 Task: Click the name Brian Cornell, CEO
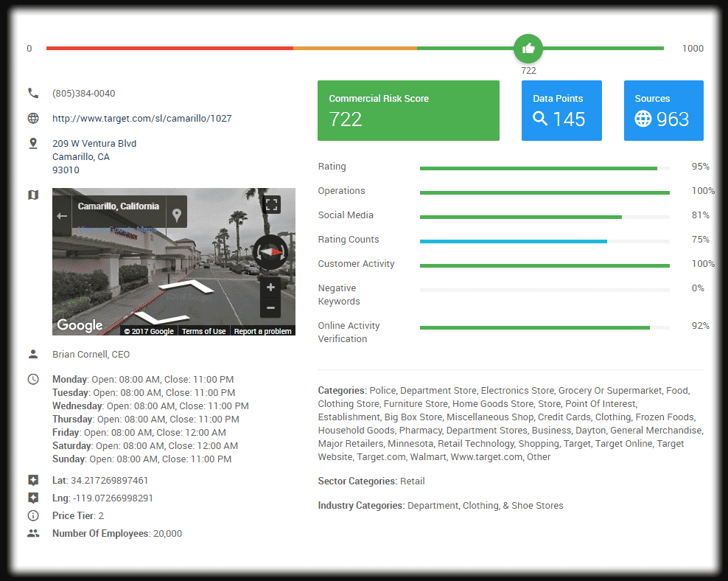click(91, 355)
